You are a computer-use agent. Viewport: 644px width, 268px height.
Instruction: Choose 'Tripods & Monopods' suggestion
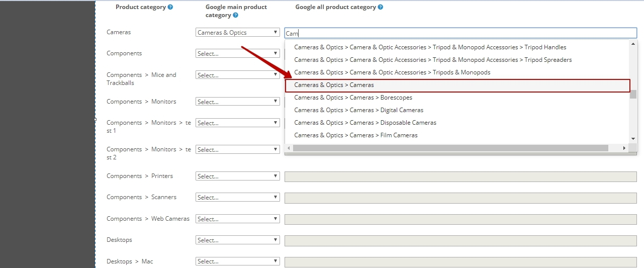[392, 72]
